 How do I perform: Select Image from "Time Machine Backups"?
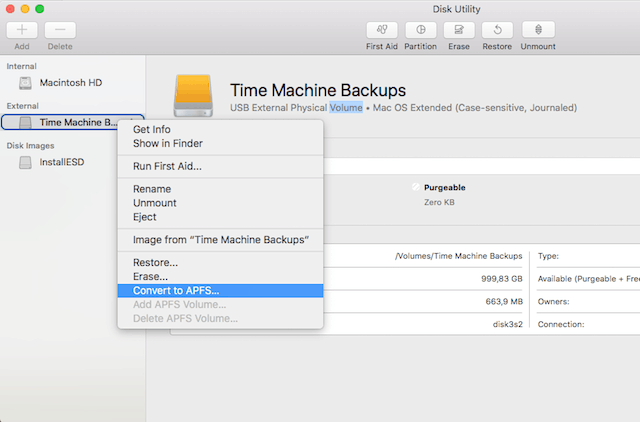[220, 240]
